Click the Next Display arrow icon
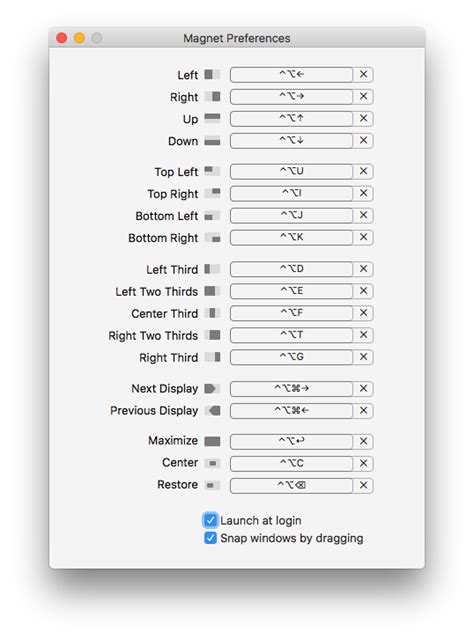The image size is (474, 639). [x=212, y=388]
